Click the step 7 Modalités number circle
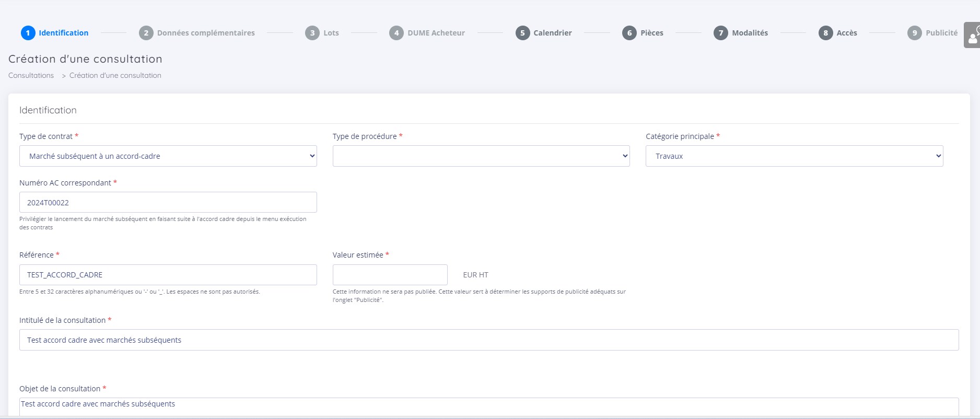This screenshot has height=419, width=980. click(720, 33)
